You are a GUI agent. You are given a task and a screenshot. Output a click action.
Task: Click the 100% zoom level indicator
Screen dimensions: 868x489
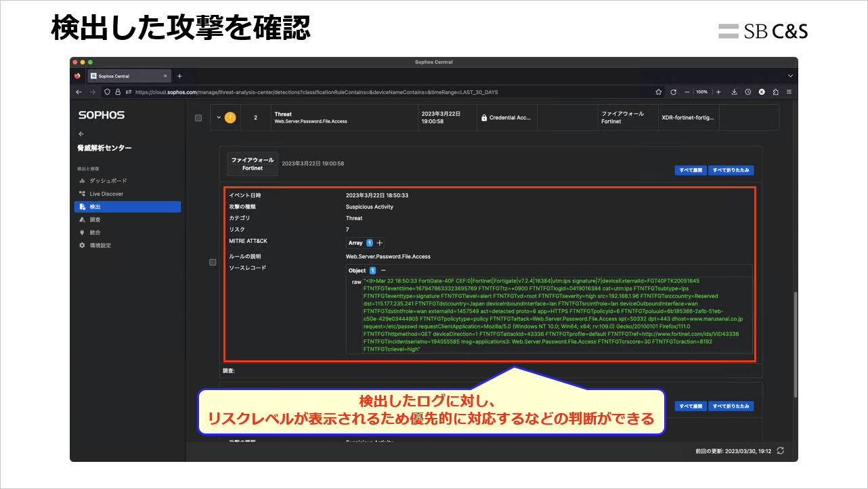click(702, 92)
